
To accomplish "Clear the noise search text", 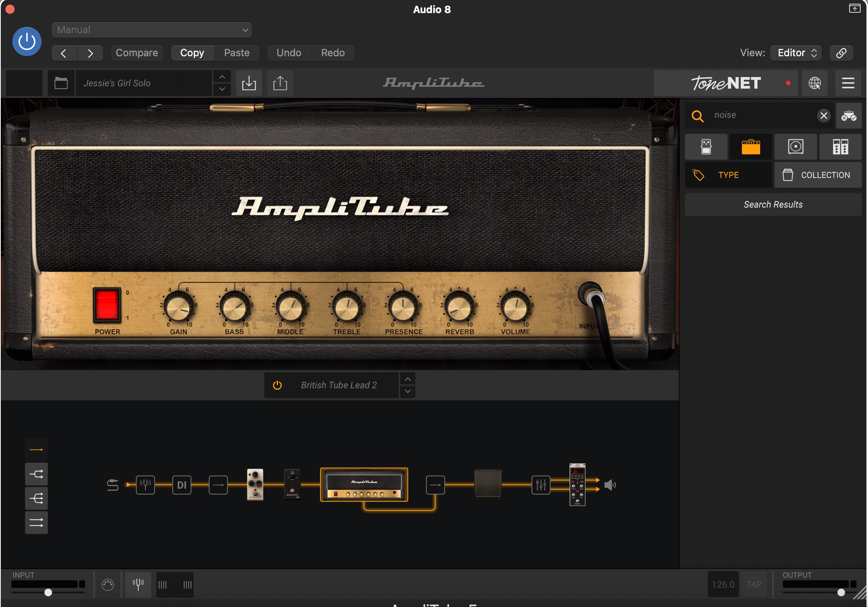I will pos(824,116).
